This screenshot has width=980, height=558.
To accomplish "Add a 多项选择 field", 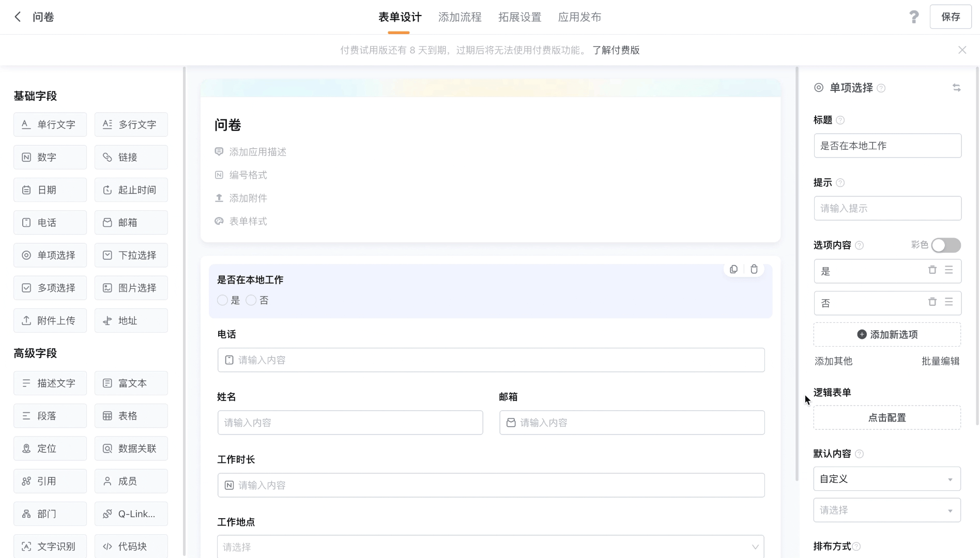I will click(x=50, y=288).
